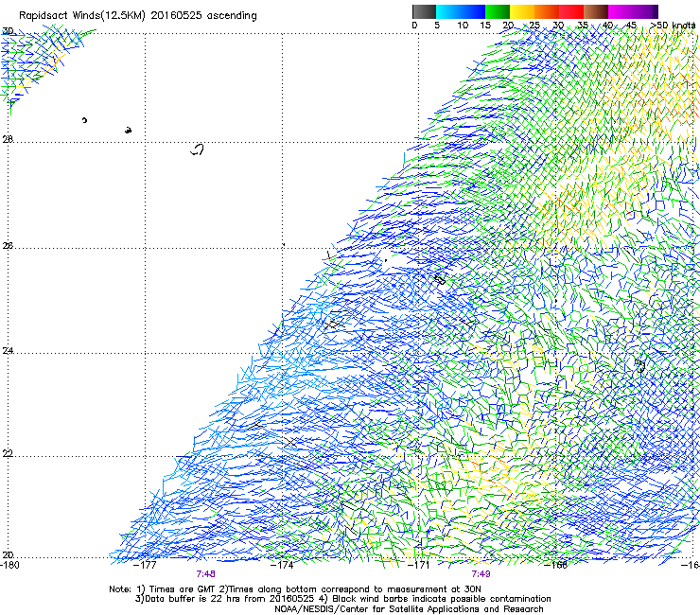Pick the brown 35-40 knots legend swatch
Image resolution: width=700 pixels, height=615 pixels.
[596, 11]
